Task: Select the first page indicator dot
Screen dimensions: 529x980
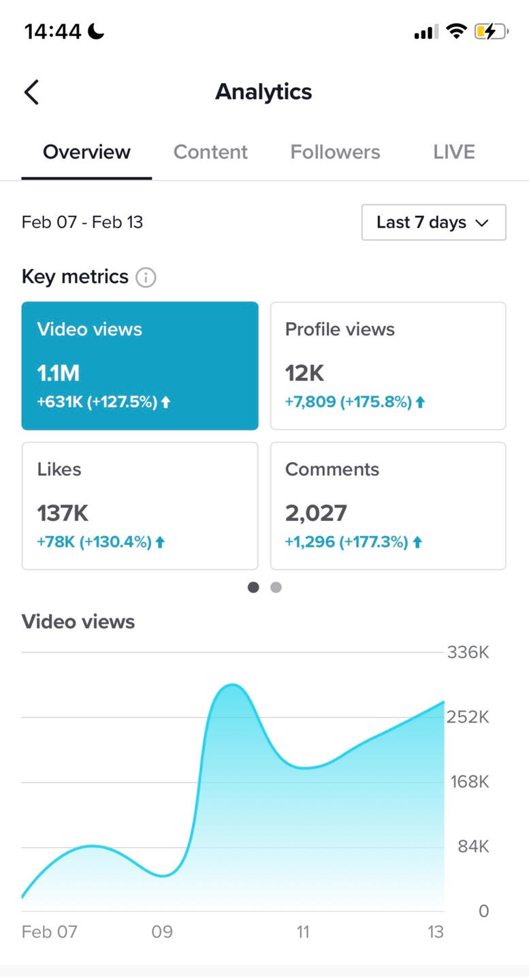Action: [x=253, y=587]
